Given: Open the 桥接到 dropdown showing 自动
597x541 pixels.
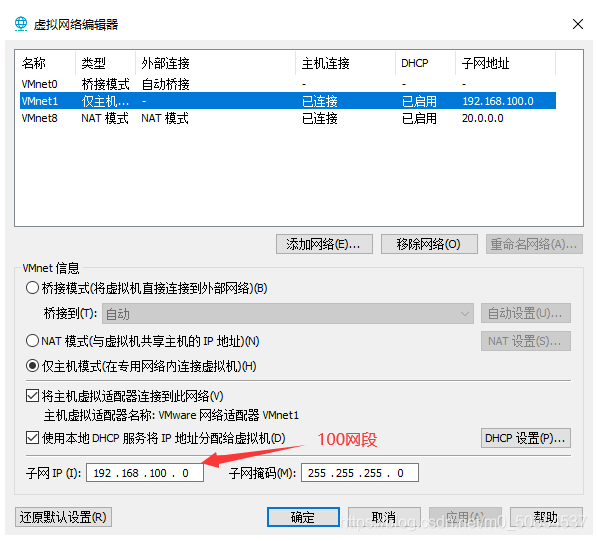Looking at the screenshot, I should [288, 314].
